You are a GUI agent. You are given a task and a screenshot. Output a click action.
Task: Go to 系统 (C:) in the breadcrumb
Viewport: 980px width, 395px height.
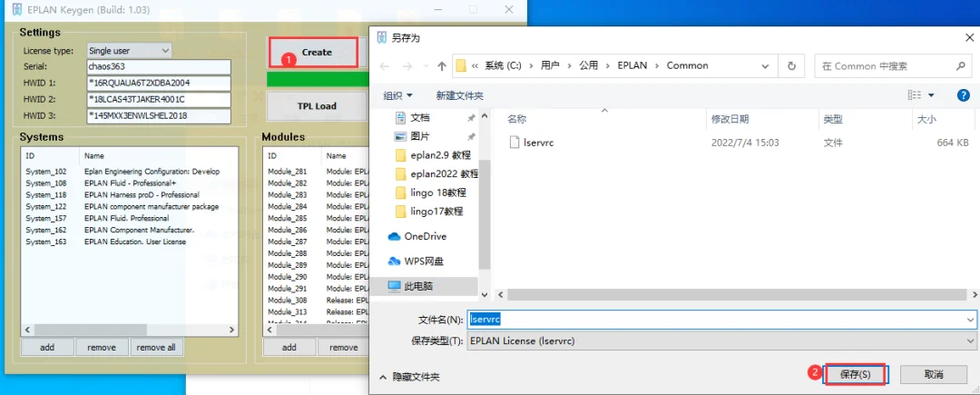[x=501, y=65]
